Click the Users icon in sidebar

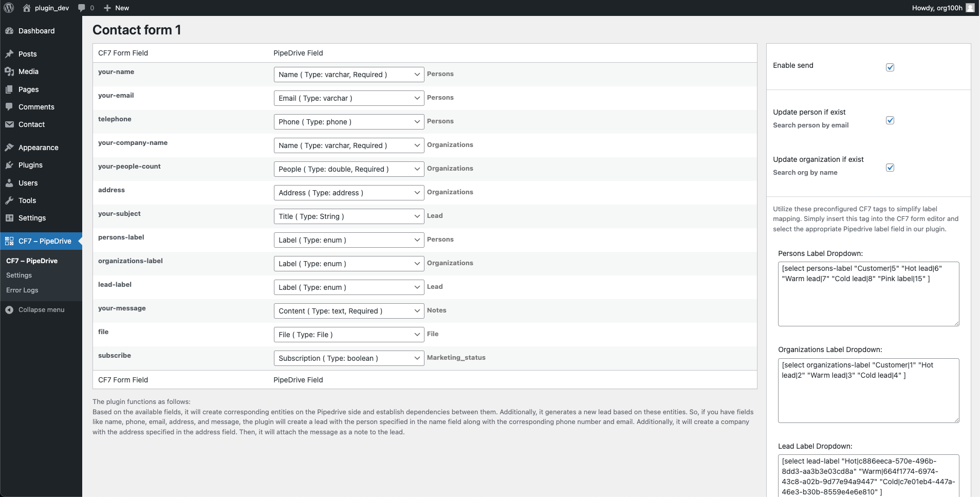coord(9,183)
